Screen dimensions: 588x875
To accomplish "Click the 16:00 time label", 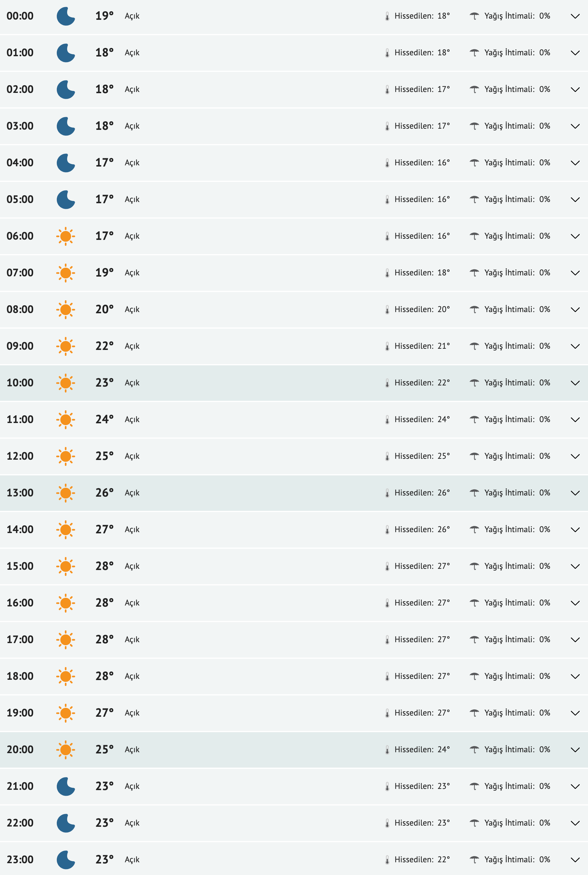I will 20,603.
